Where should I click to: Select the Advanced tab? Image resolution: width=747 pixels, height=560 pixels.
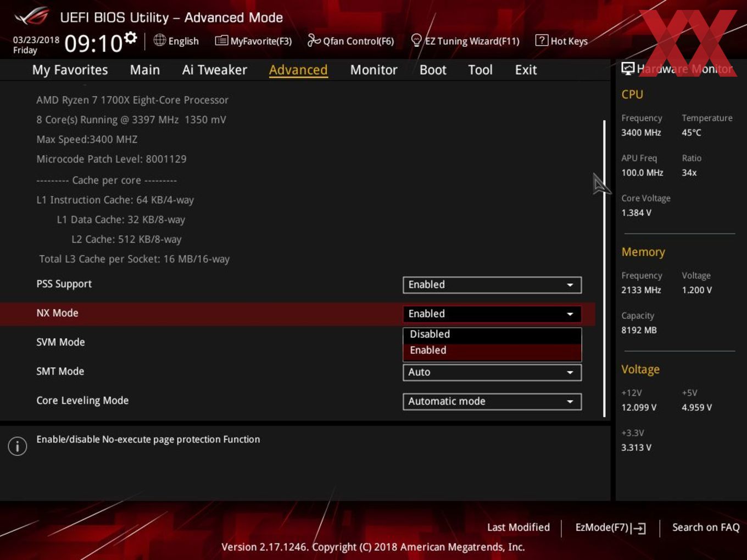(x=298, y=70)
